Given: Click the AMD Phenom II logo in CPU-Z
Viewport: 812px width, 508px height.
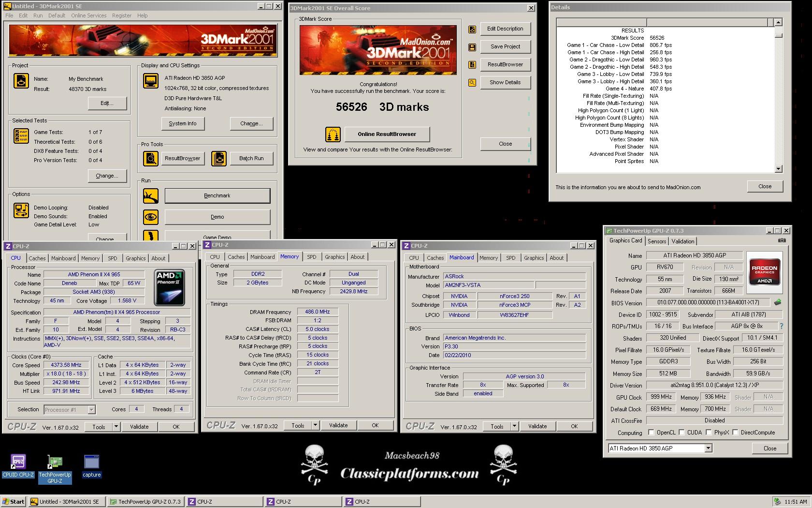Looking at the screenshot, I should (x=170, y=288).
